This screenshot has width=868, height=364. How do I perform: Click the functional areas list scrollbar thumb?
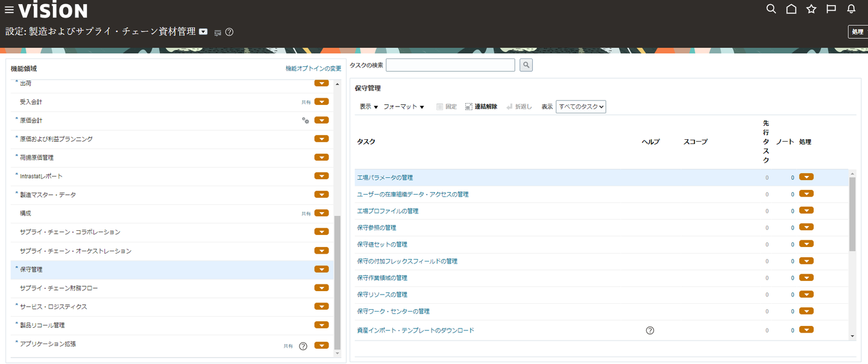pyautogui.click(x=338, y=283)
